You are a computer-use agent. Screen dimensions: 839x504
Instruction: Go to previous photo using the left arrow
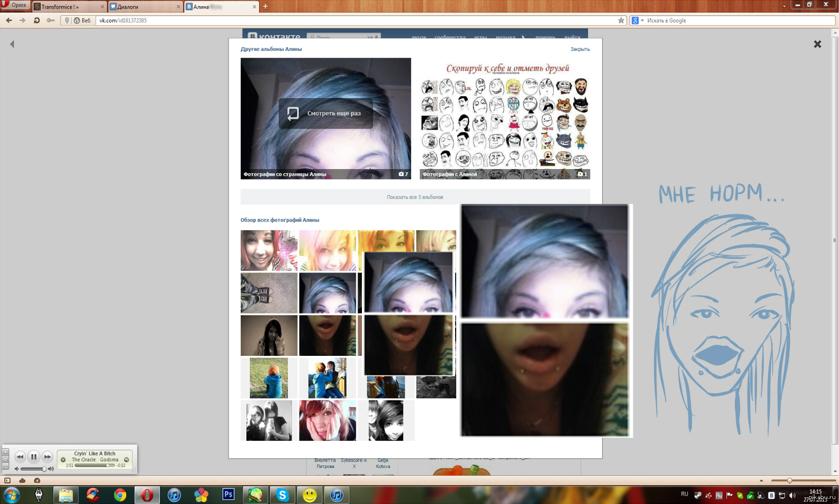pos(12,44)
